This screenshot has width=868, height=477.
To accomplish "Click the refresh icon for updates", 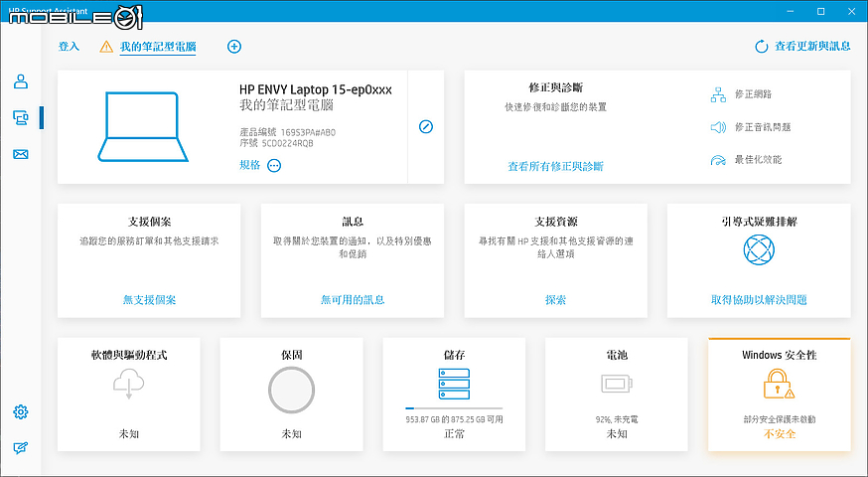I will [761, 47].
